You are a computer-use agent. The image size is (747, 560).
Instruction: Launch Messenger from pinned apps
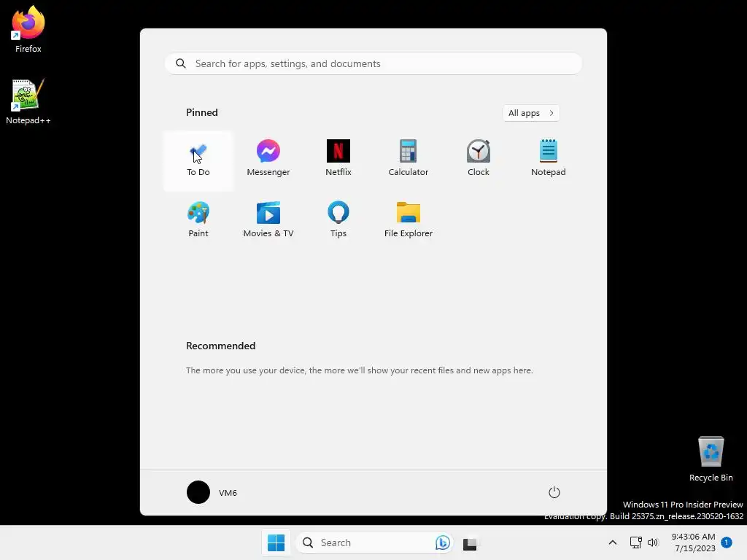click(x=268, y=160)
